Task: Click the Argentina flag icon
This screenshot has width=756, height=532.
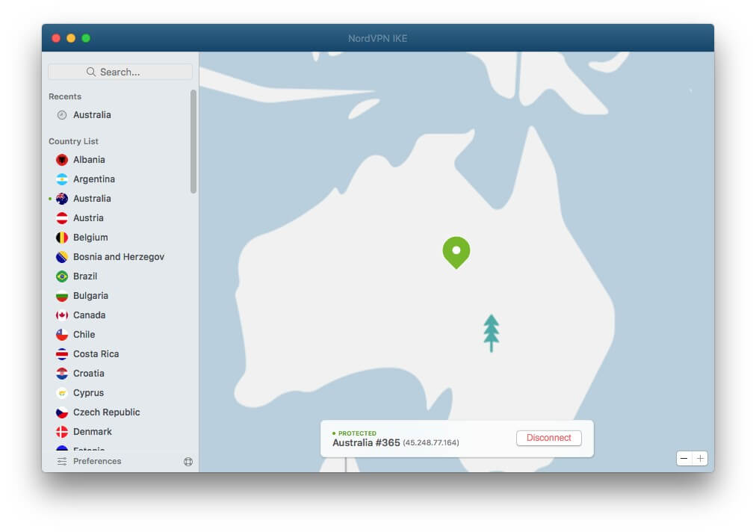Action: coord(62,179)
